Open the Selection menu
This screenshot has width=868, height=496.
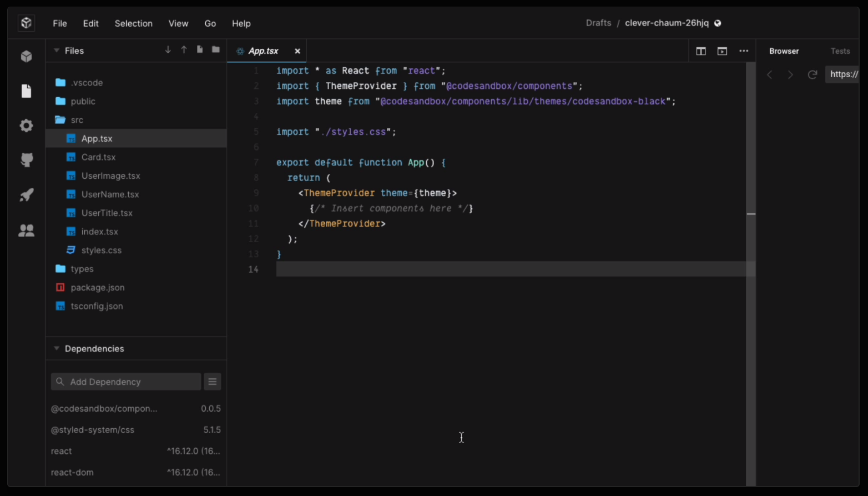[134, 23]
